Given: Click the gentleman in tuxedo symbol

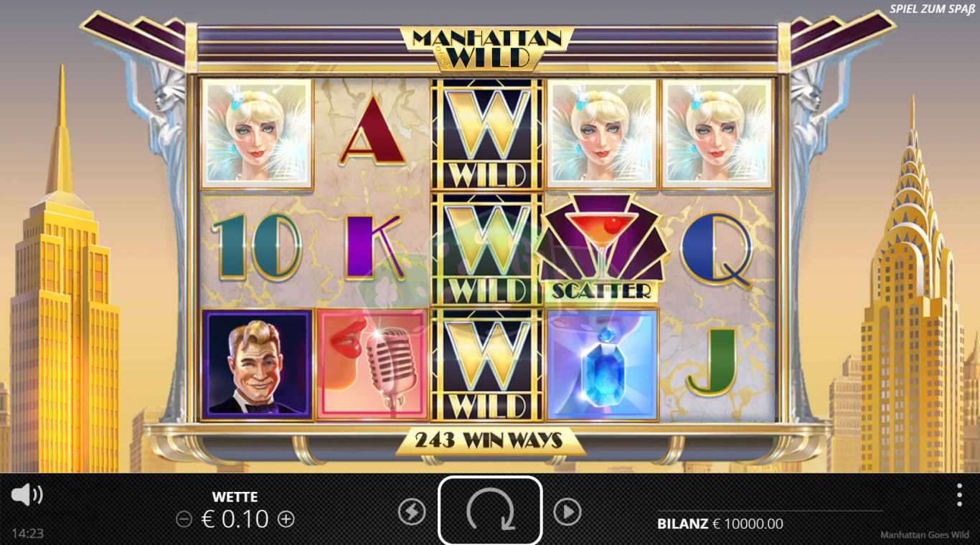Looking at the screenshot, I should [257, 364].
